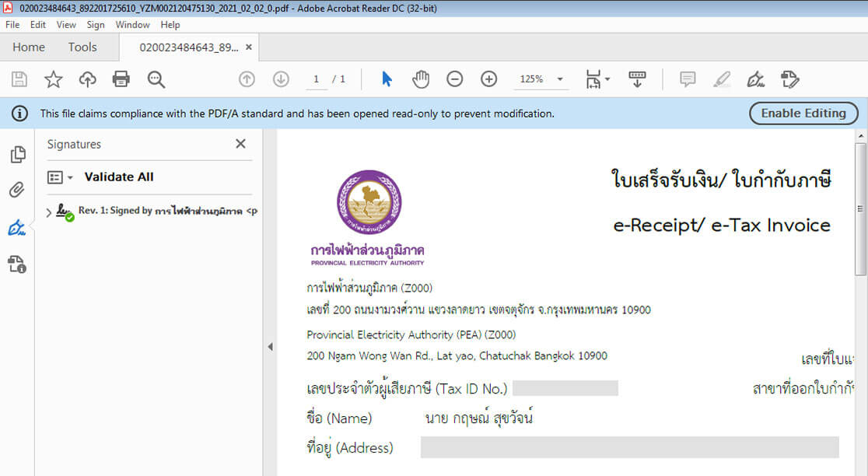Print the document
The height and width of the screenshot is (476, 868).
click(121, 79)
